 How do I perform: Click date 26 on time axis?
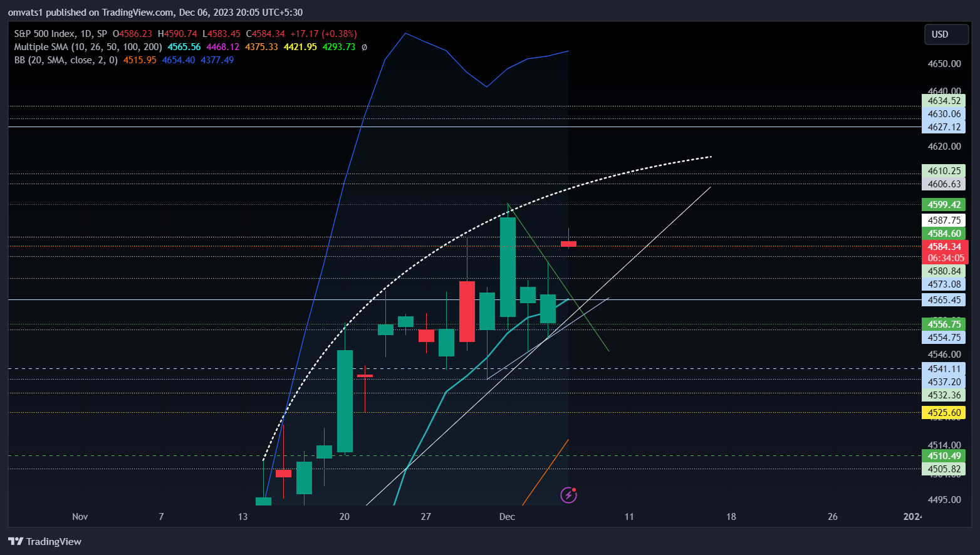coord(833,517)
